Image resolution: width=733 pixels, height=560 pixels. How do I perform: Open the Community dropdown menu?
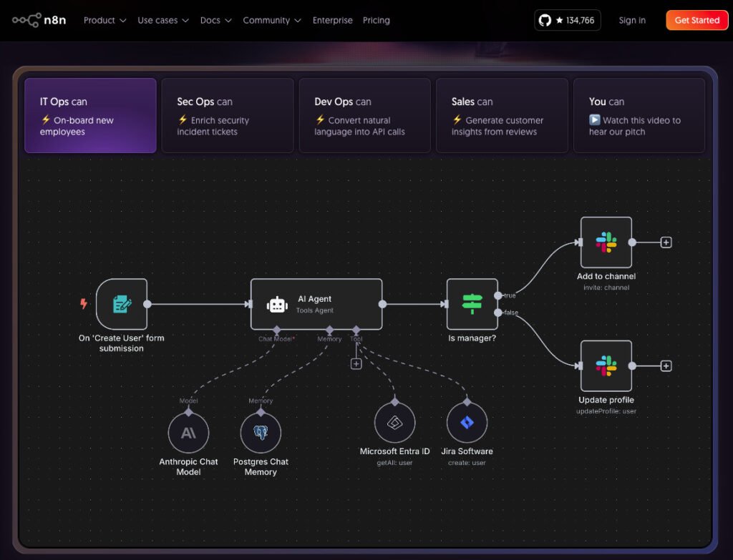271,20
